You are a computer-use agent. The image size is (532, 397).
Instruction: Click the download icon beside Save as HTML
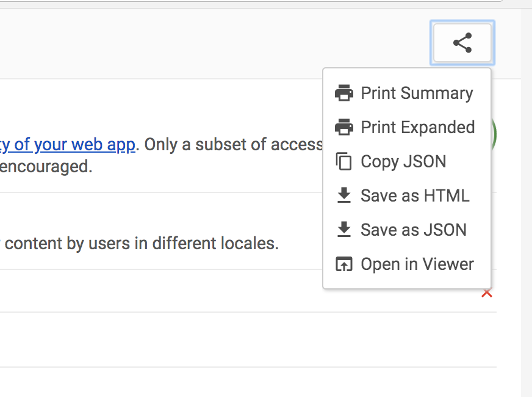344,196
